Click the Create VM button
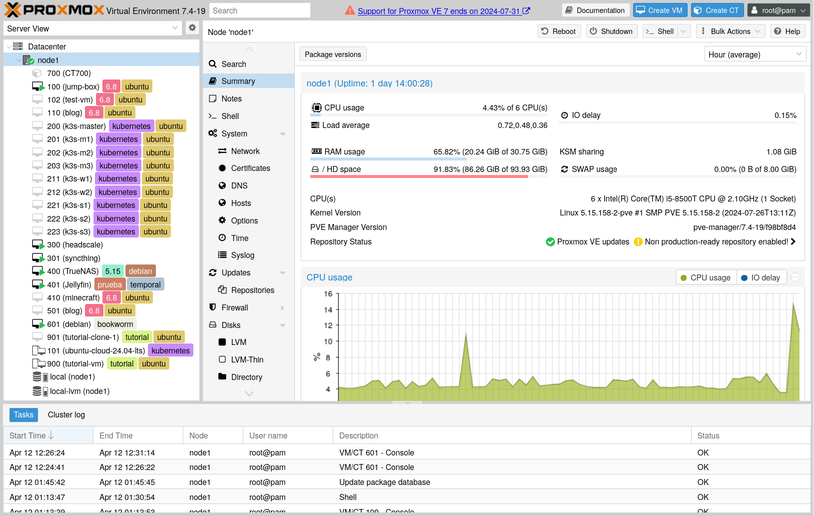Viewport: 814px width, 516px height. [x=659, y=10]
